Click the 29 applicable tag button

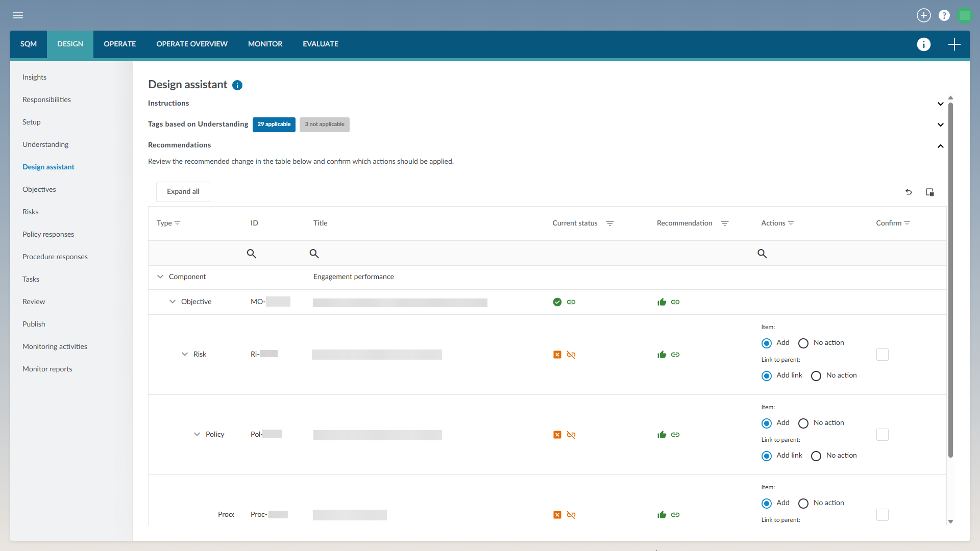coord(274,124)
